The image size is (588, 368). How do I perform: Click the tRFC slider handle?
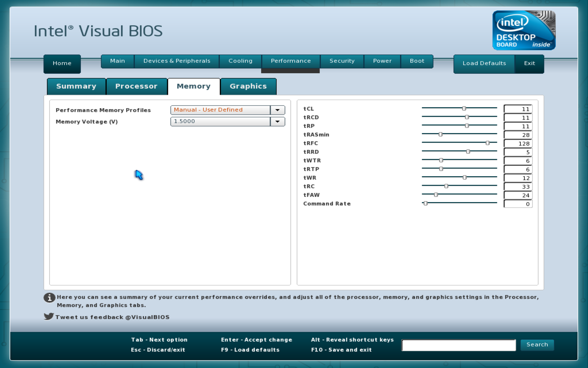click(x=488, y=143)
